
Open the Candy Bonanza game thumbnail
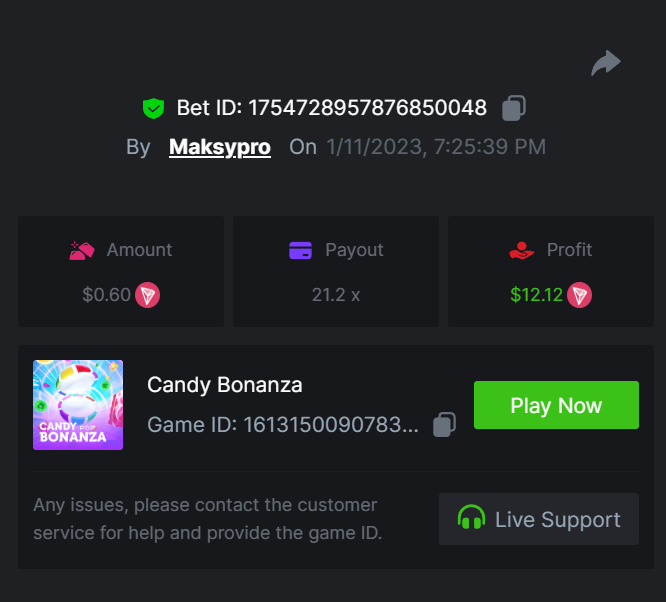78,405
